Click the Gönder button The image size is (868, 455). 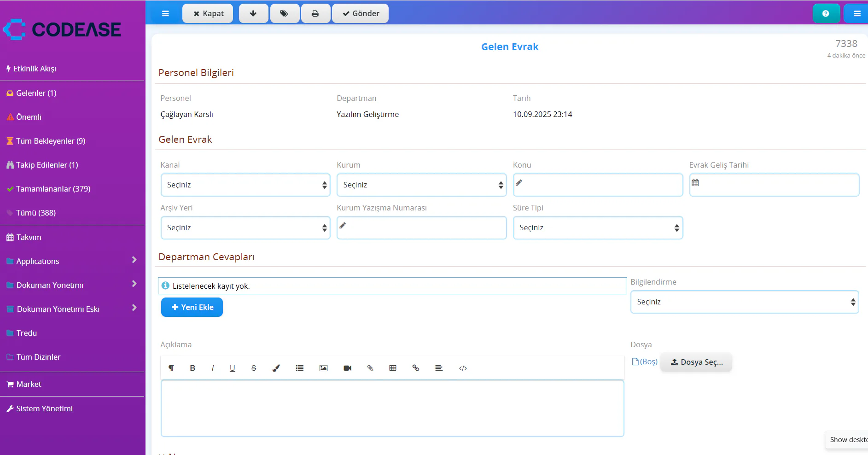[361, 13]
